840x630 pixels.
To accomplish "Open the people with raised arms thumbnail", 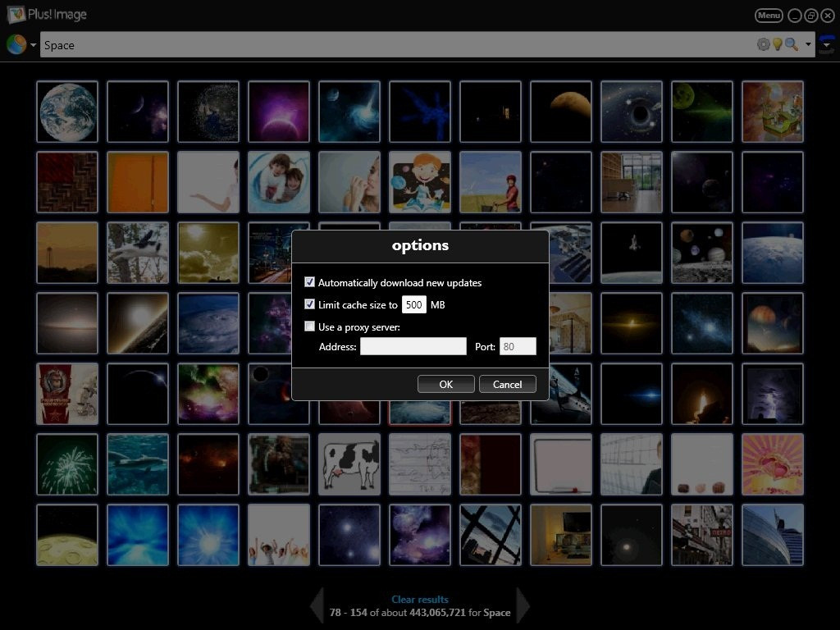I will pyautogui.click(x=279, y=535).
